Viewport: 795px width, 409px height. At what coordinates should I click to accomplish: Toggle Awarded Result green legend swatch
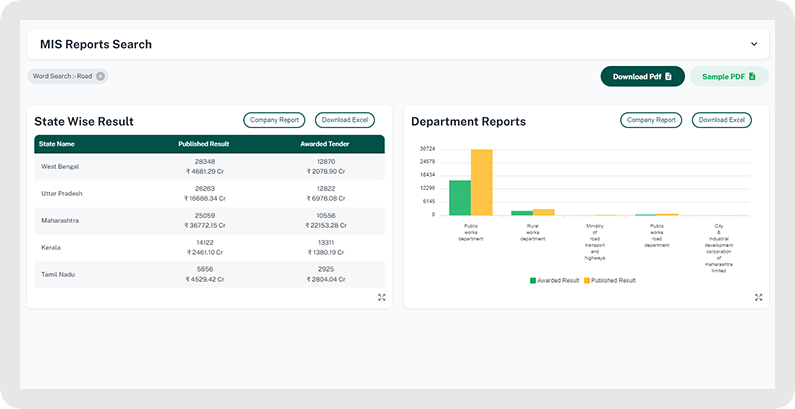click(x=533, y=280)
